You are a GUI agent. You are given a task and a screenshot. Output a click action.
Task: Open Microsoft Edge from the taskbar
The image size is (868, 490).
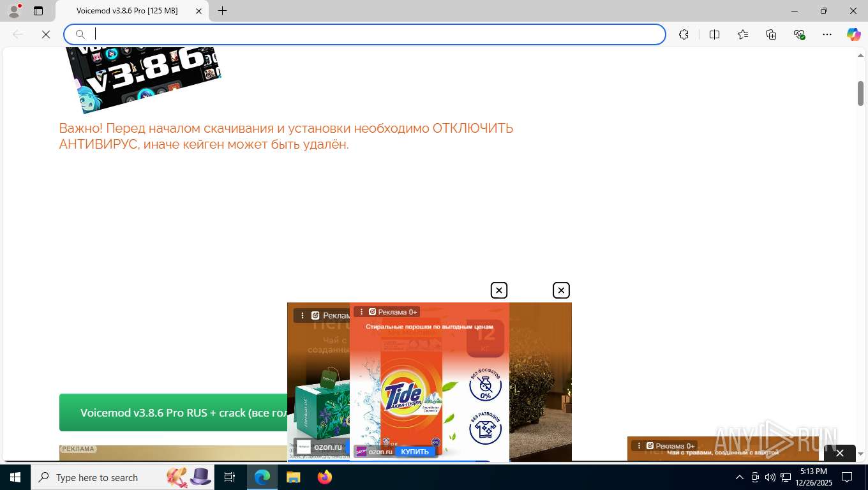262,477
